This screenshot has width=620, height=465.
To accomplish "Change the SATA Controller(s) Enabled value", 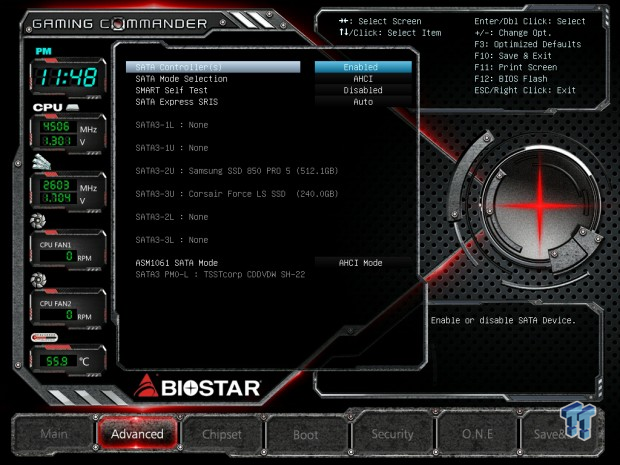I will coord(363,67).
